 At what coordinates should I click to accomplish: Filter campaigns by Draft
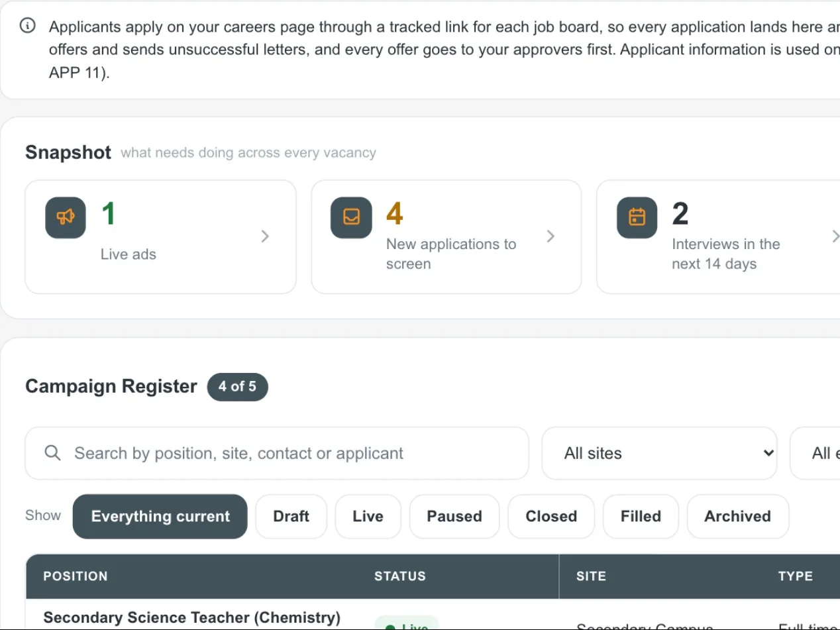[x=291, y=516]
